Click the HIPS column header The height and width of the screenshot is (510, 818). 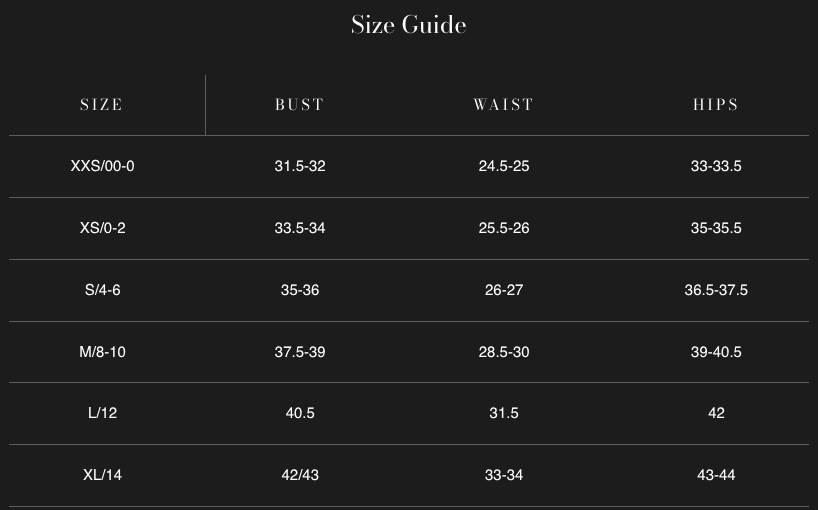(x=716, y=105)
